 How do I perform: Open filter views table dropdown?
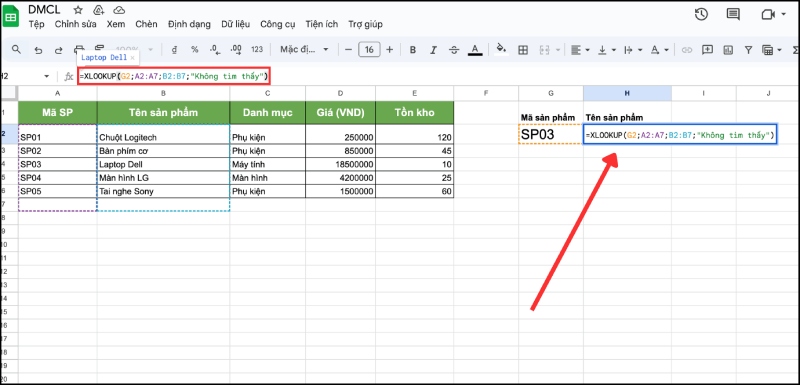(x=771, y=49)
